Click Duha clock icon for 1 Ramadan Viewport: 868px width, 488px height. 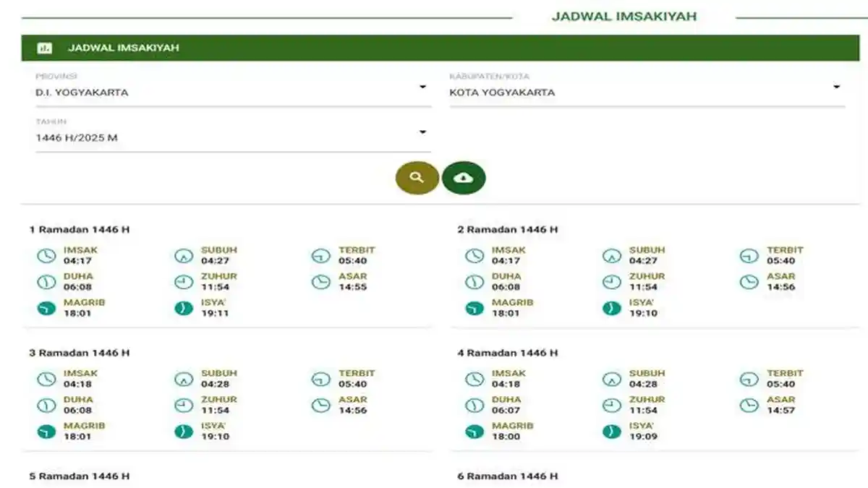coord(46,282)
